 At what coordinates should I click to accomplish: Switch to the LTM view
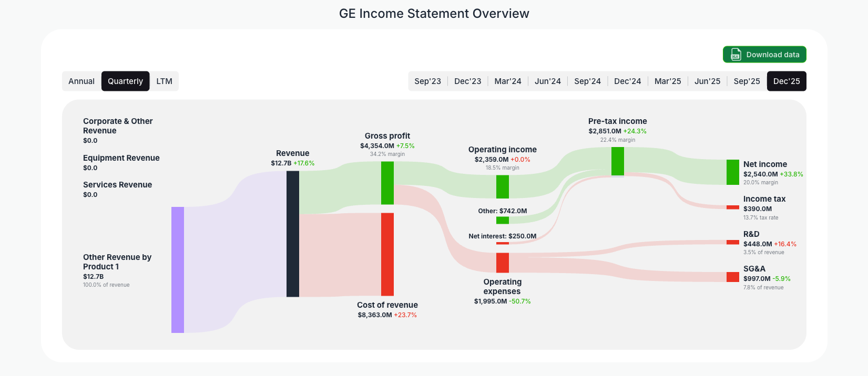click(x=164, y=81)
